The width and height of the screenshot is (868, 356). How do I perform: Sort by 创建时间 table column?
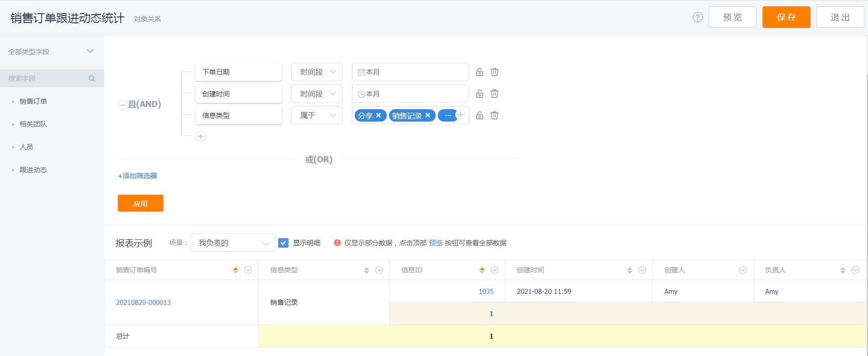coord(630,270)
